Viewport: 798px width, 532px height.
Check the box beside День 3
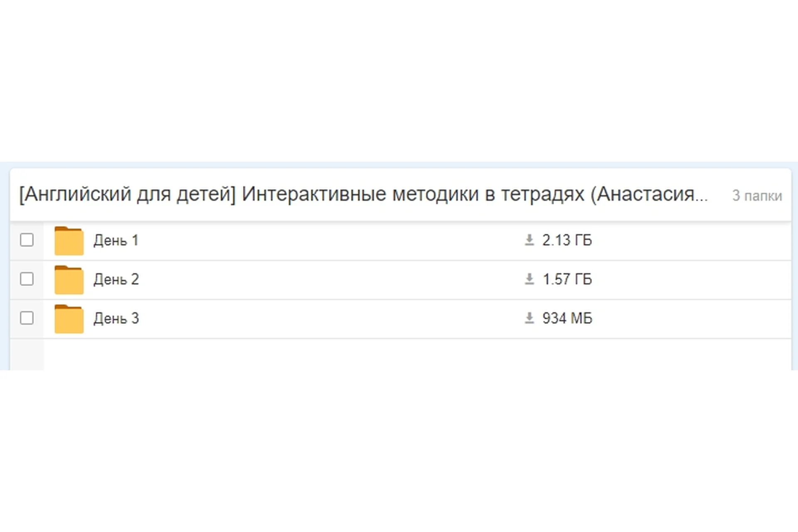pos(27,318)
